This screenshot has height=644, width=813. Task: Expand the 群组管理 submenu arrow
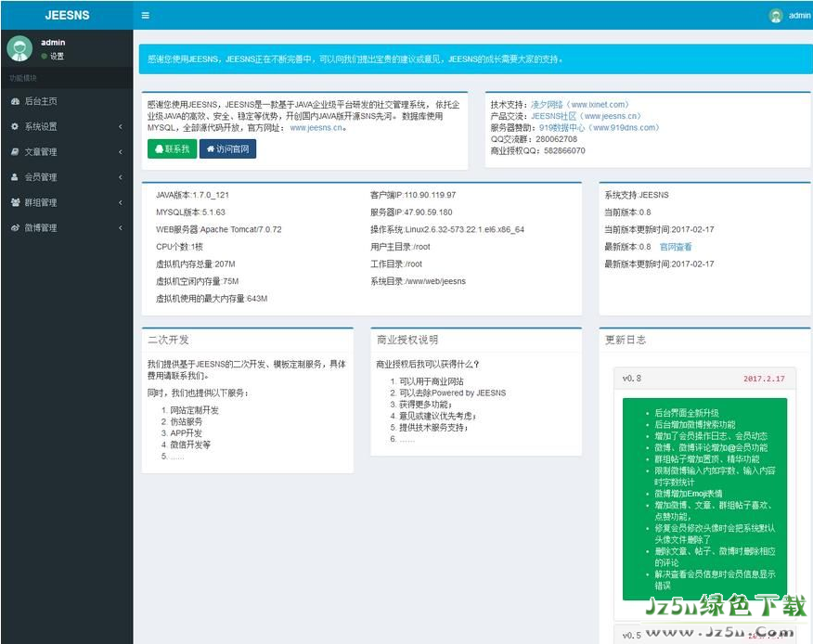coord(121,202)
